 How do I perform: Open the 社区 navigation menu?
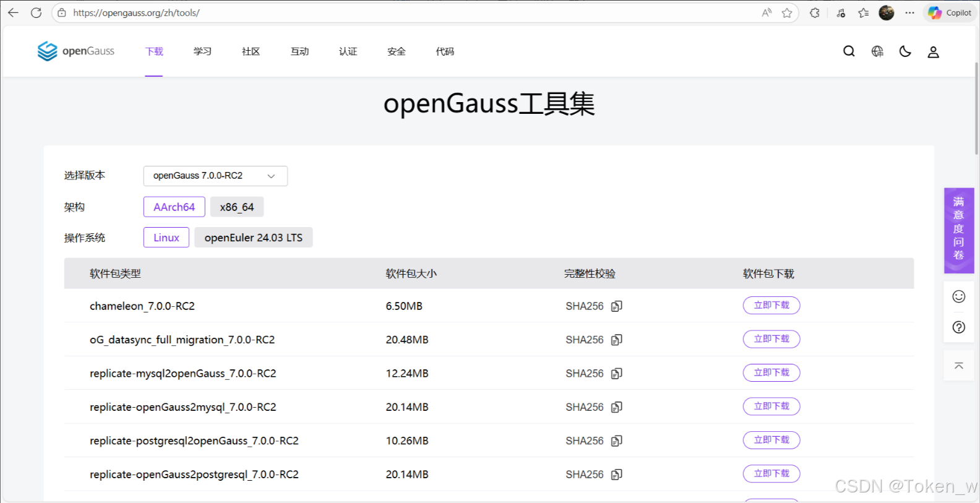pyautogui.click(x=251, y=51)
